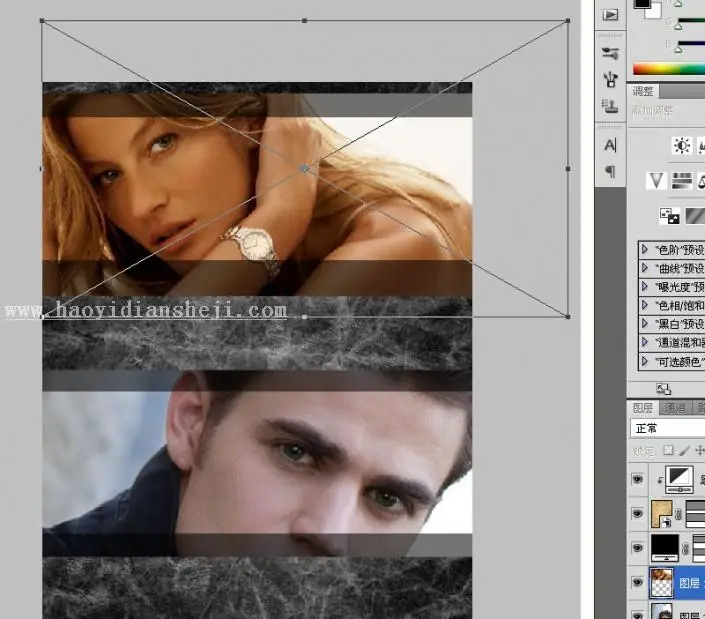Viewport: 705px width, 619px height.
Task: Select the black fill layer's mask thumbnail
Action: click(x=699, y=548)
